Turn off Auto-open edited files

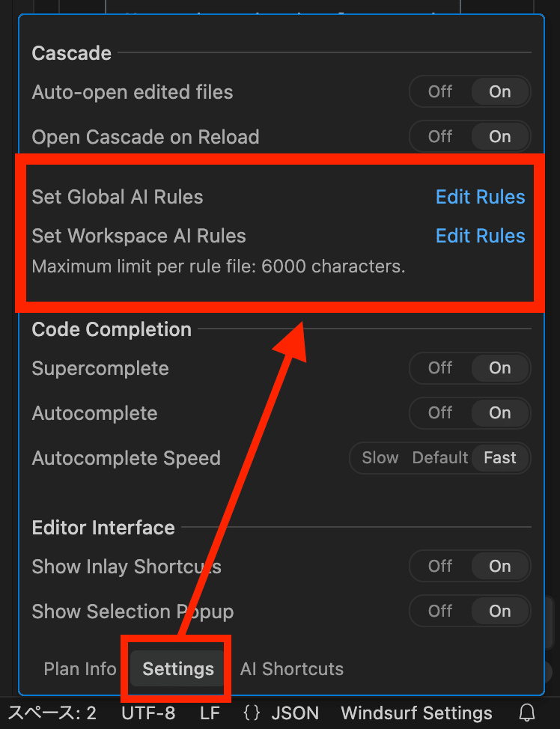440,92
